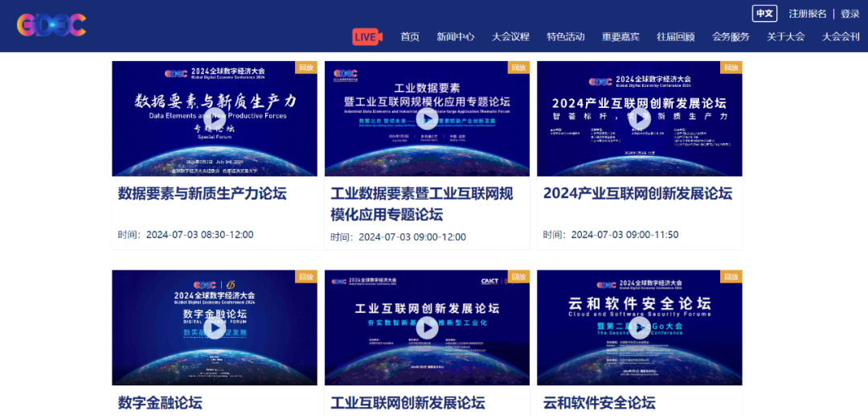Expand the 新闻中心 navigation menu

[456, 37]
